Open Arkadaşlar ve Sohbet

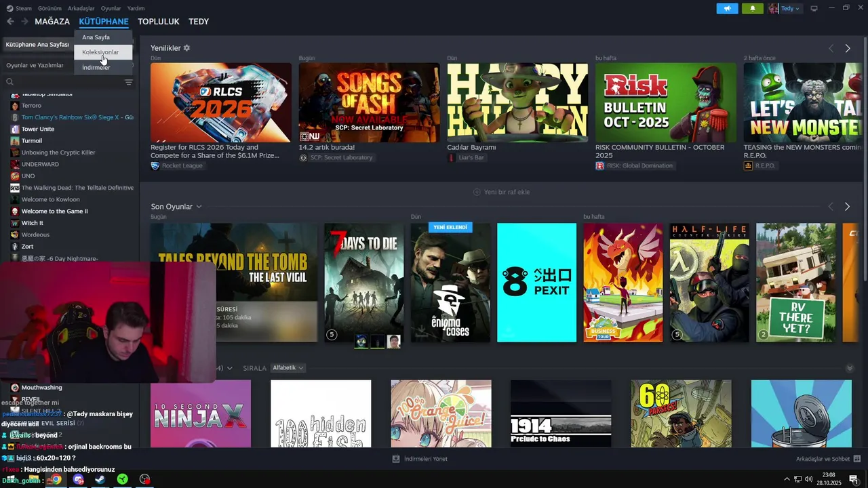pyautogui.click(x=828, y=459)
